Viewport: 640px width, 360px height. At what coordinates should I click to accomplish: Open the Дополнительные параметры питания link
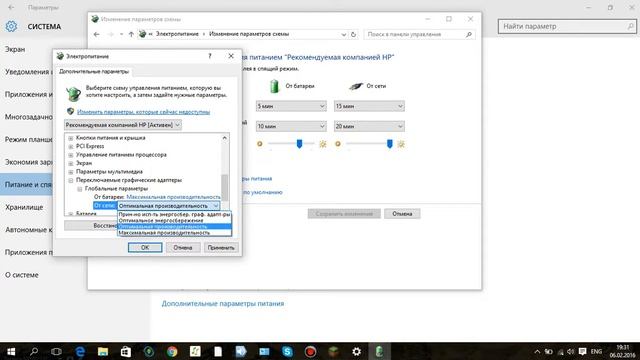(x=223, y=304)
